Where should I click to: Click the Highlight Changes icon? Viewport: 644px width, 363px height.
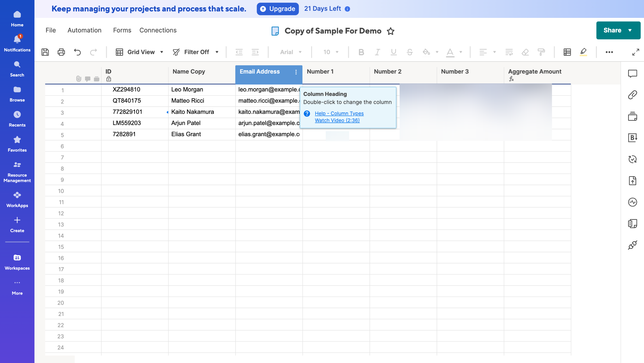click(583, 52)
